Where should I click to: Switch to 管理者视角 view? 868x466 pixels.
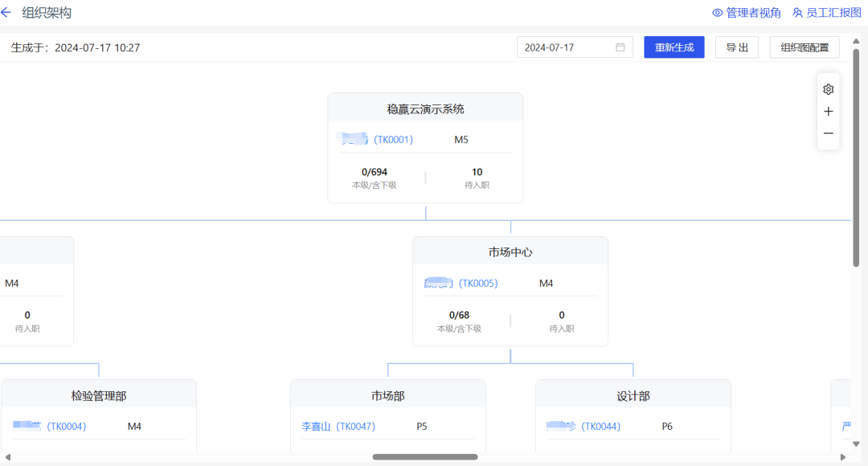pyautogui.click(x=753, y=13)
